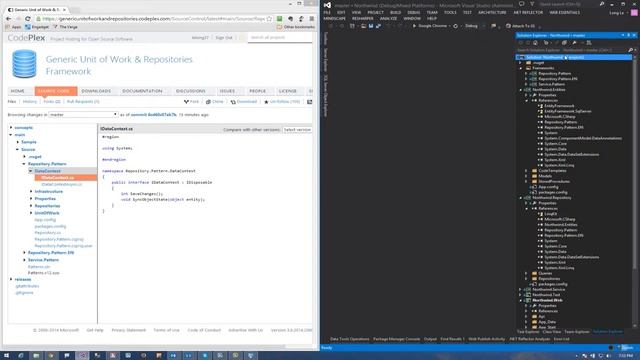640x360 pixels.
Task: Click the Chrome address bar URL
Action: tap(153, 19)
